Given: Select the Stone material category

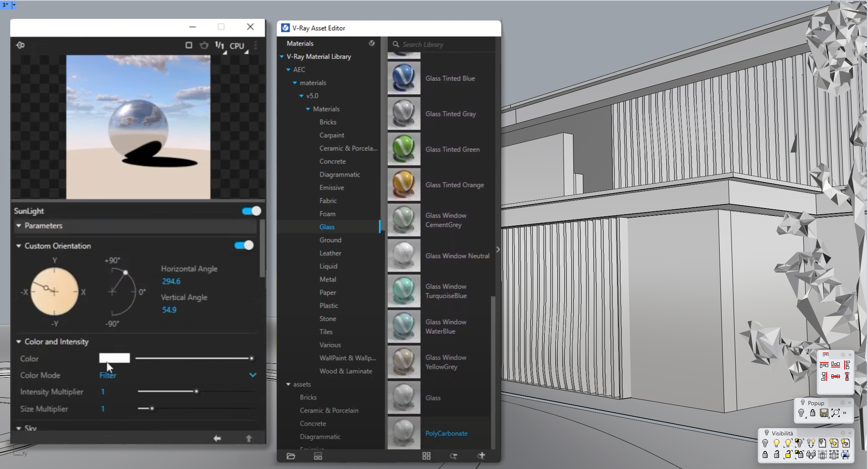Looking at the screenshot, I should pyautogui.click(x=328, y=319).
